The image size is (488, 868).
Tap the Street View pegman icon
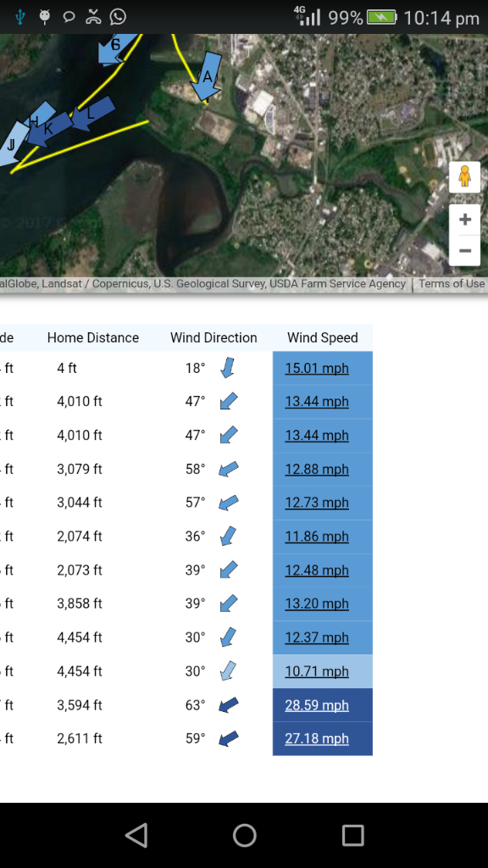click(x=464, y=177)
